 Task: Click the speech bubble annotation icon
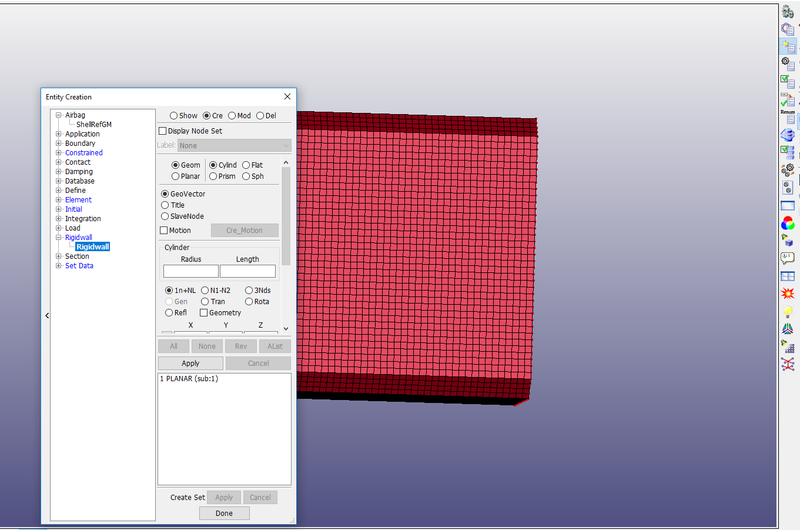click(x=788, y=258)
